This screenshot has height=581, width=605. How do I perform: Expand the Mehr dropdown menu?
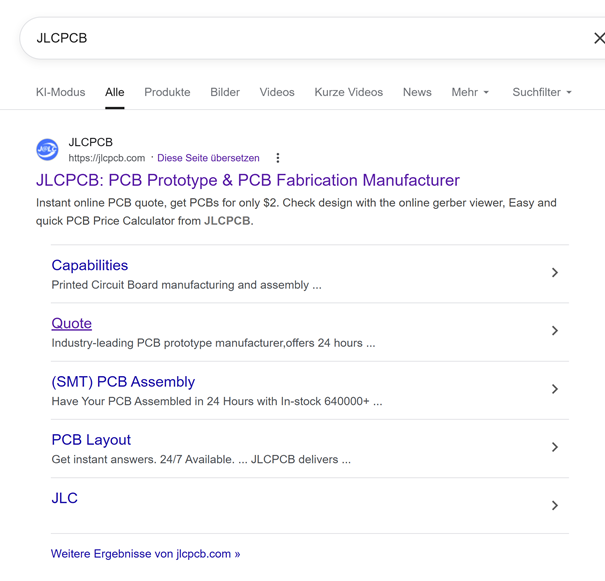pyautogui.click(x=470, y=92)
